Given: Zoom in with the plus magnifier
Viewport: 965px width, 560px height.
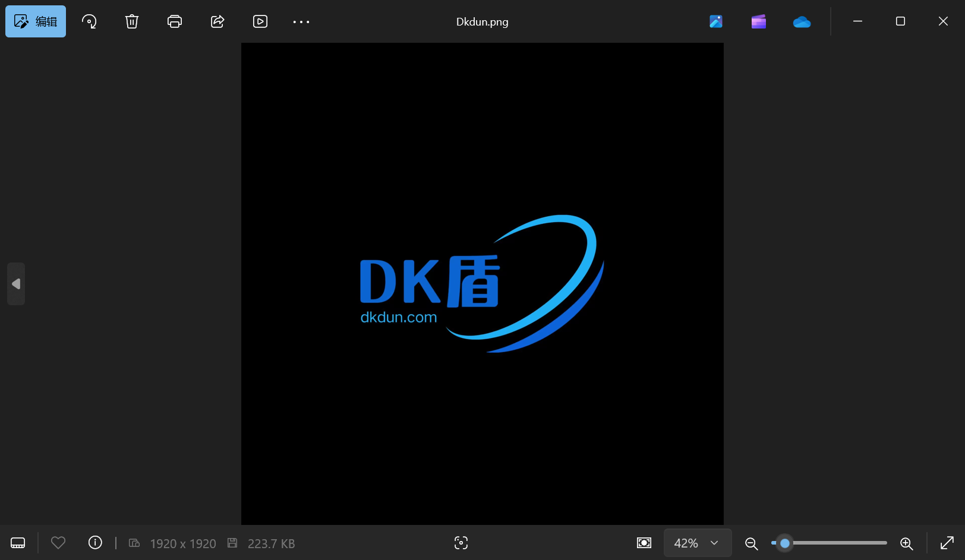Looking at the screenshot, I should point(906,543).
